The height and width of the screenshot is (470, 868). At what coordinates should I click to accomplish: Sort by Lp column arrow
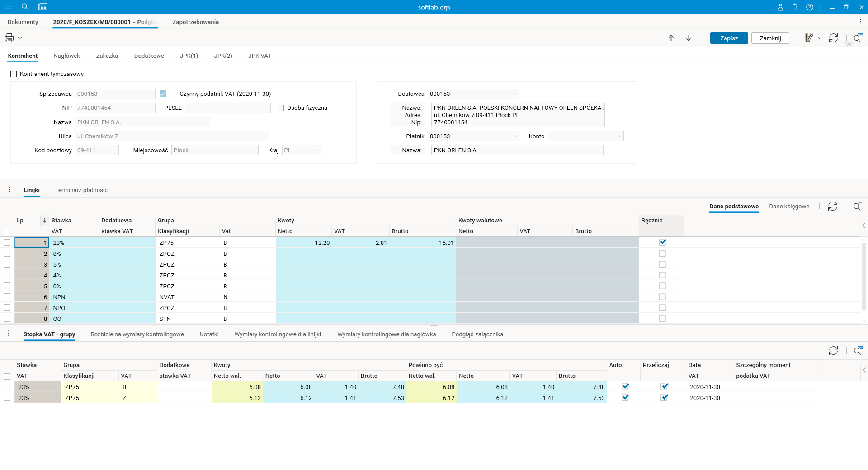coord(45,221)
